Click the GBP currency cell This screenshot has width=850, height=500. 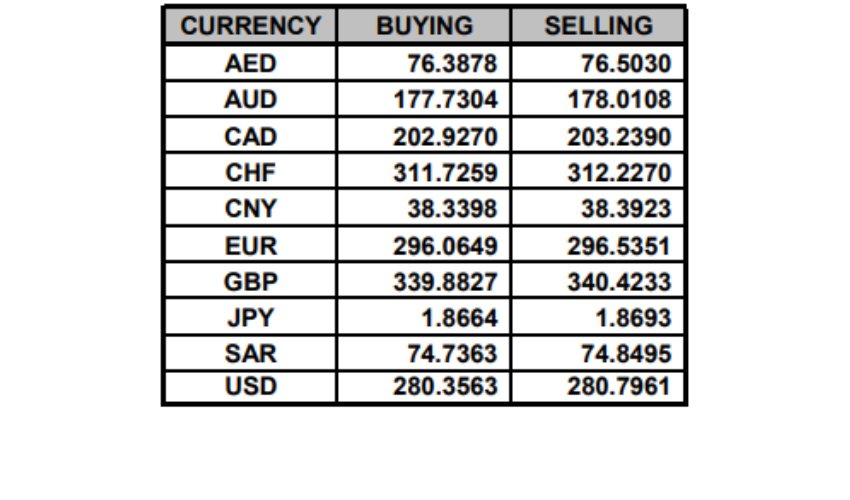250,282
